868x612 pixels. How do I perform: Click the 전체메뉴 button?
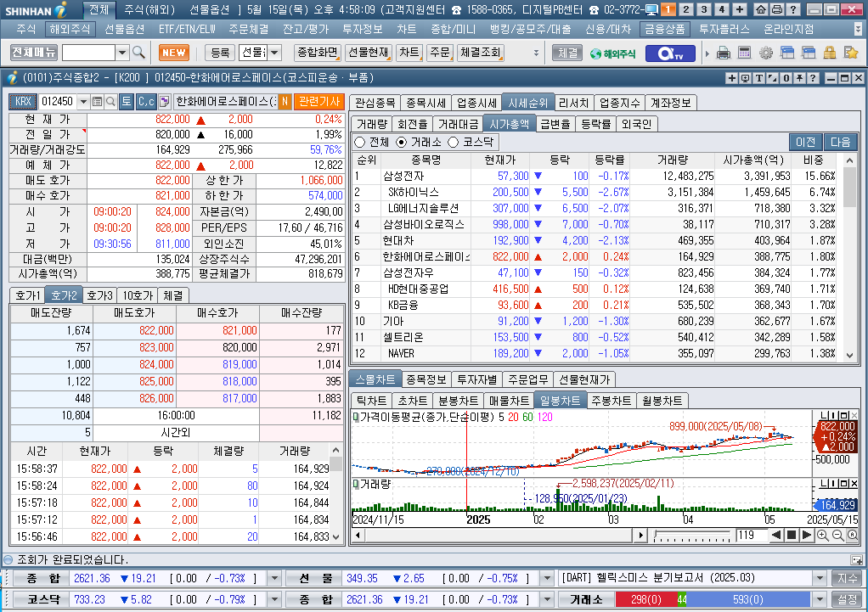(34, 53)
